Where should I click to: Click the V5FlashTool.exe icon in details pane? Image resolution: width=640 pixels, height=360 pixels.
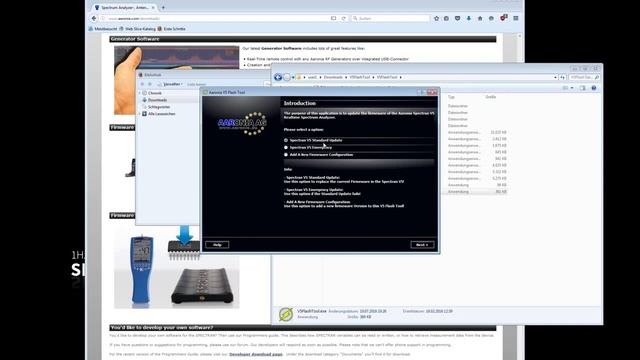[x=286, y=314]
